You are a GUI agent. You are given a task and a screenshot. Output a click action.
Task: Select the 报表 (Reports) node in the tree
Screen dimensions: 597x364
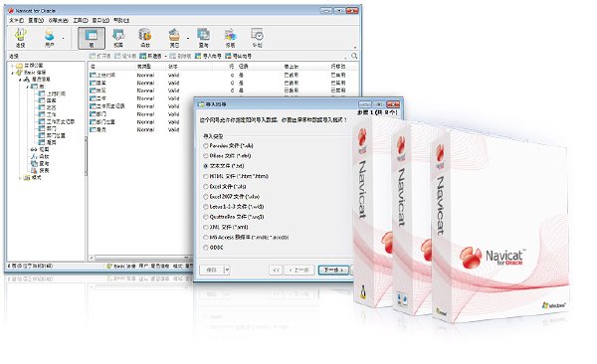click(x=40, y=170)
